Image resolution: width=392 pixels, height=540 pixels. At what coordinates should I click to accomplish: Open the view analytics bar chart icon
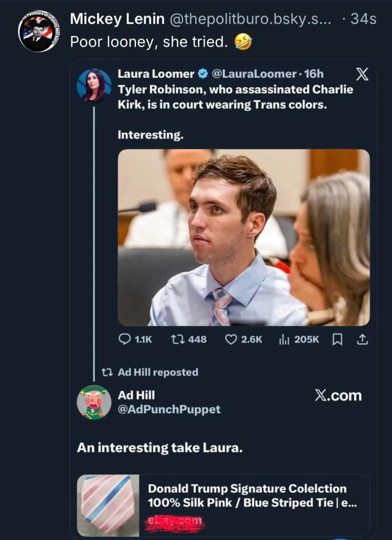(283, 339)
